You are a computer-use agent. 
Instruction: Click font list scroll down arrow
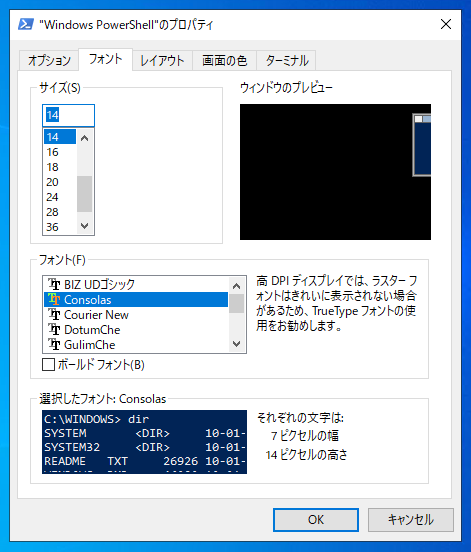[237, 343]
